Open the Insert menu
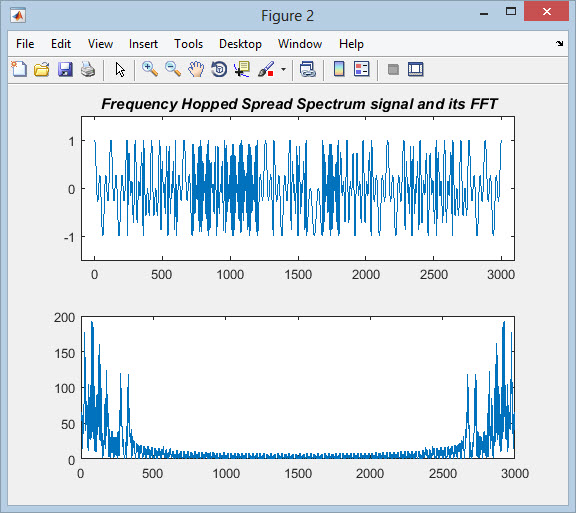This screenshot has width=576, height=513. click(x=143, y=44)
